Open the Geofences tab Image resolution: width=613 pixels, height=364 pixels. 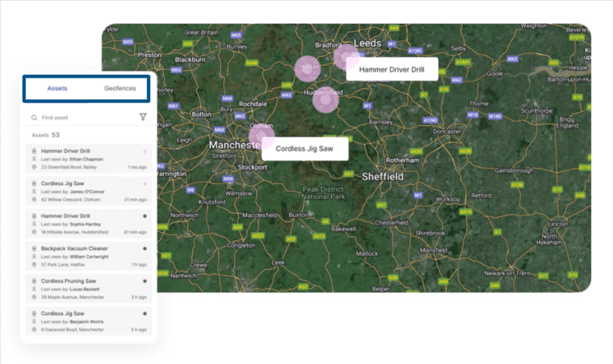pyautogui.click(x=120, y=88)
